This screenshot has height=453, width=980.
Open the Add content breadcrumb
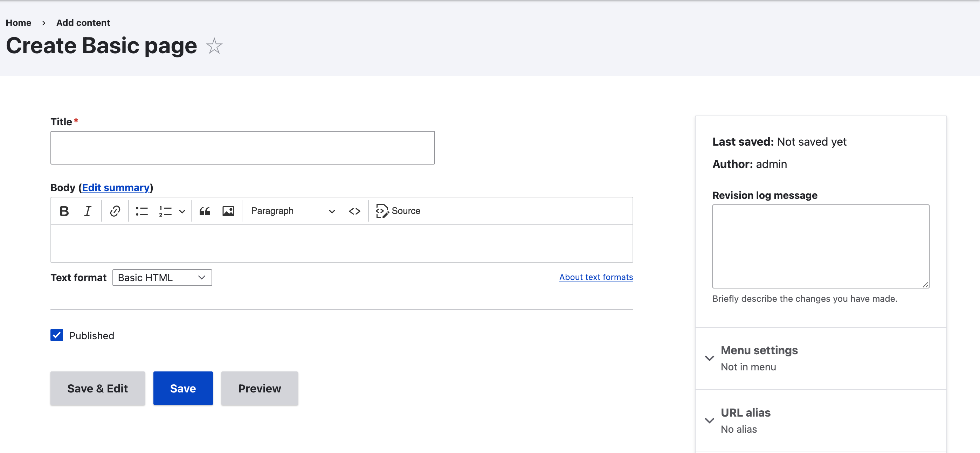click(x=83, y=23)
